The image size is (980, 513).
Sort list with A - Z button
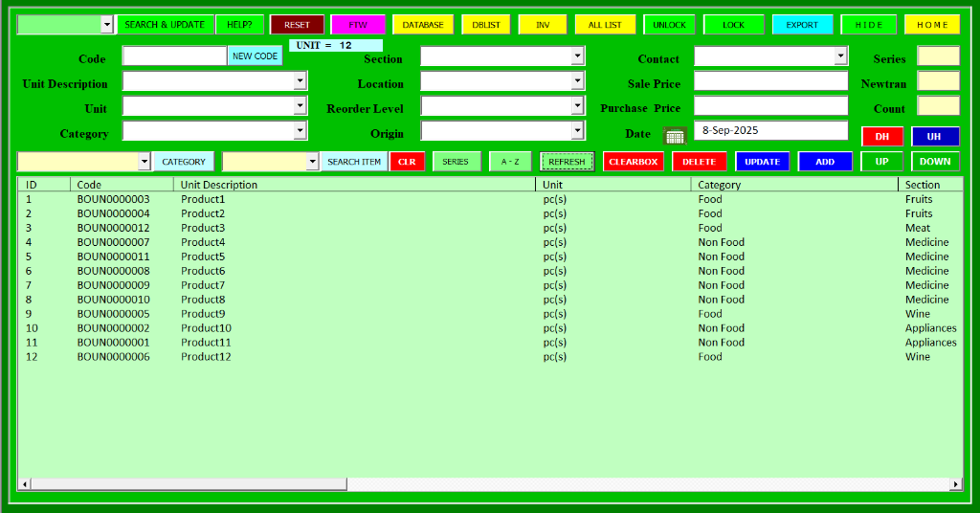[x=510, y=161]
